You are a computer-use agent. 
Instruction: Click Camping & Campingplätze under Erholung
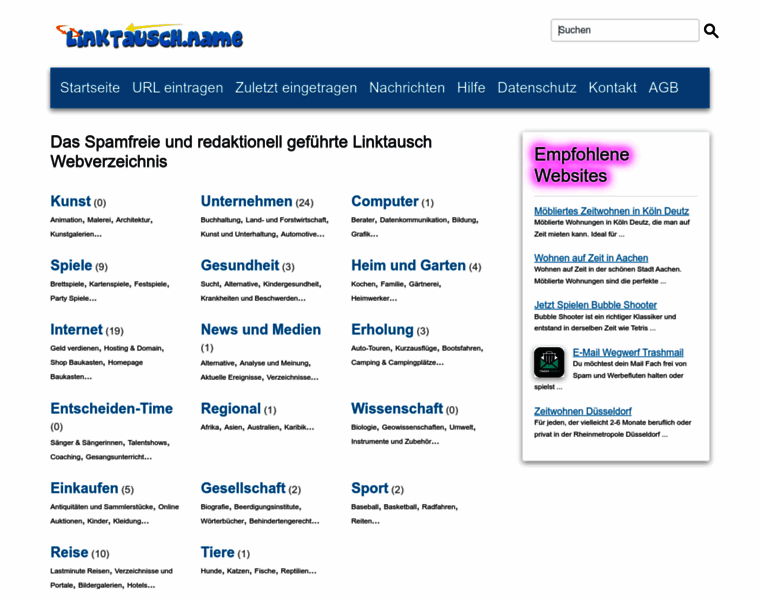tap(393, 362)
